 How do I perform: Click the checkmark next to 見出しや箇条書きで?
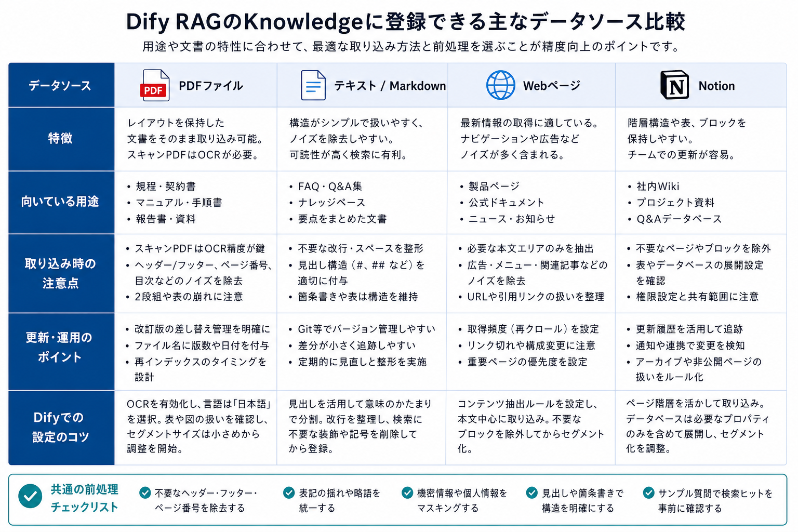point(532,493)
